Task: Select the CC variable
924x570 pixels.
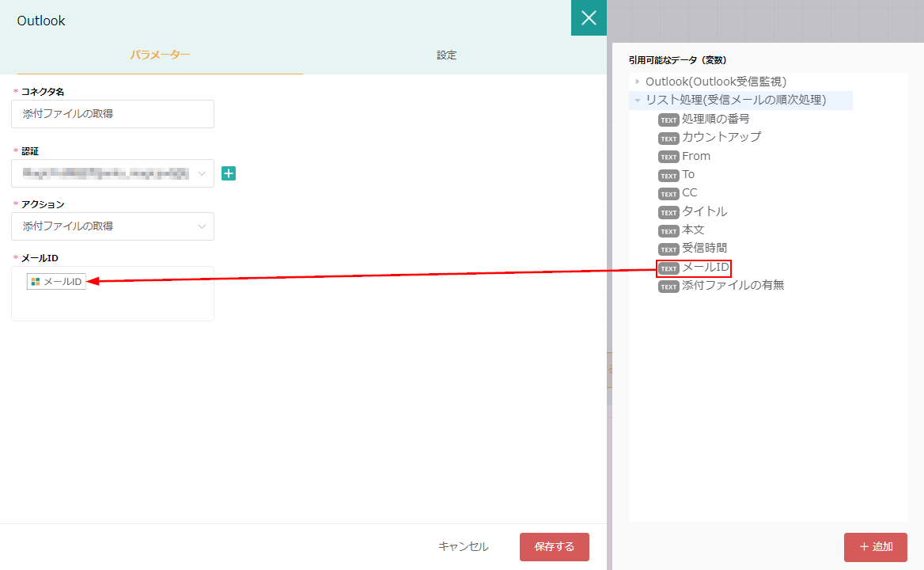Action: pos(690,192)
